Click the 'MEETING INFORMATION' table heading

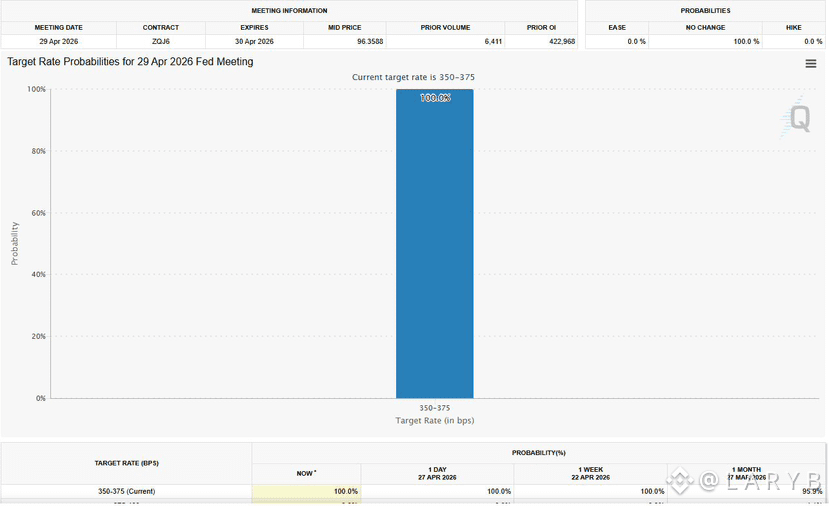point(289,11)
